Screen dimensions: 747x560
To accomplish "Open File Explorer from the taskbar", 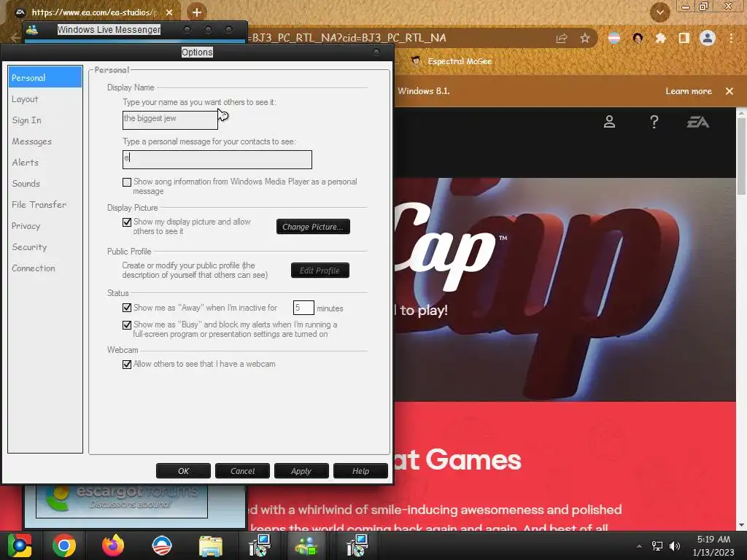I will click(x=211, y=546).
